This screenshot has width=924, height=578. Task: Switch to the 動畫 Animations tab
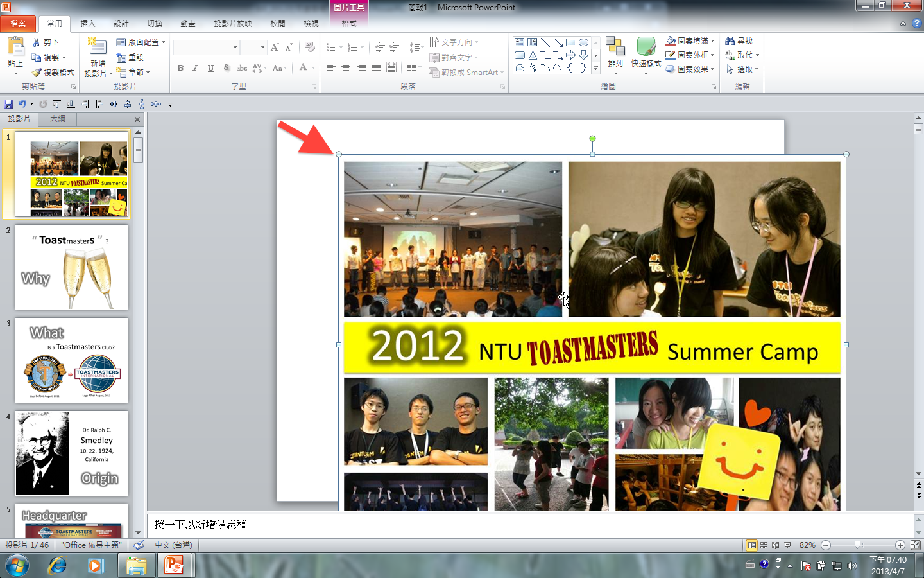coord(188,24)
